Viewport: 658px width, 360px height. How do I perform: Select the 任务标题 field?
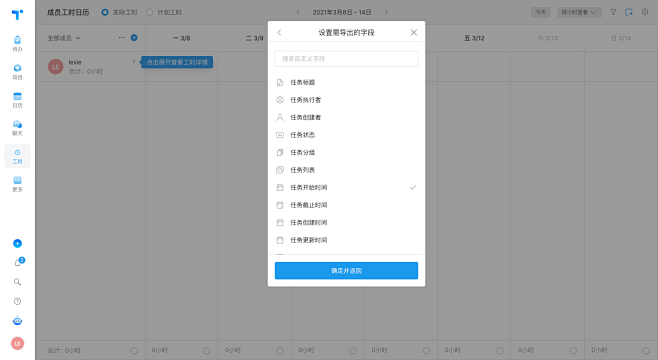[346, 82]
